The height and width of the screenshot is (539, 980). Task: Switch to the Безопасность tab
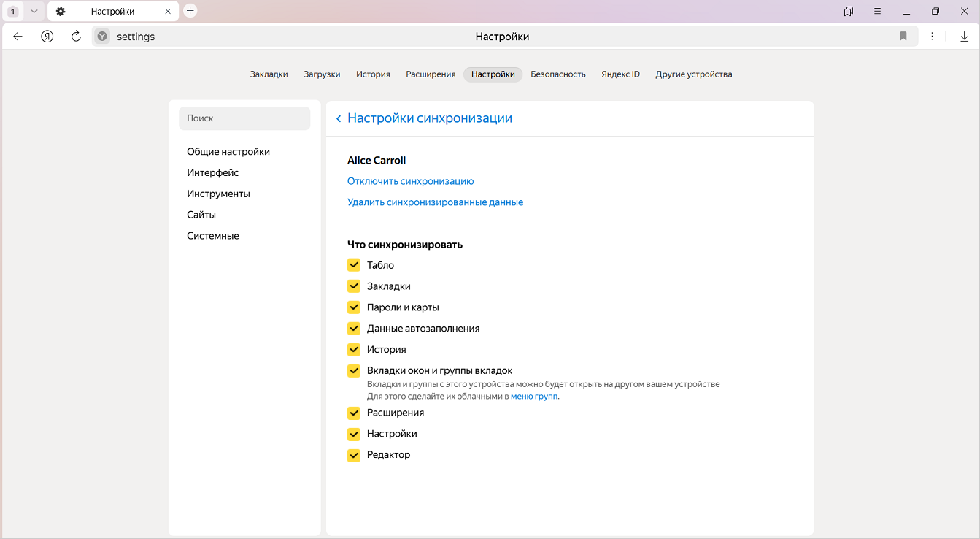557,74
